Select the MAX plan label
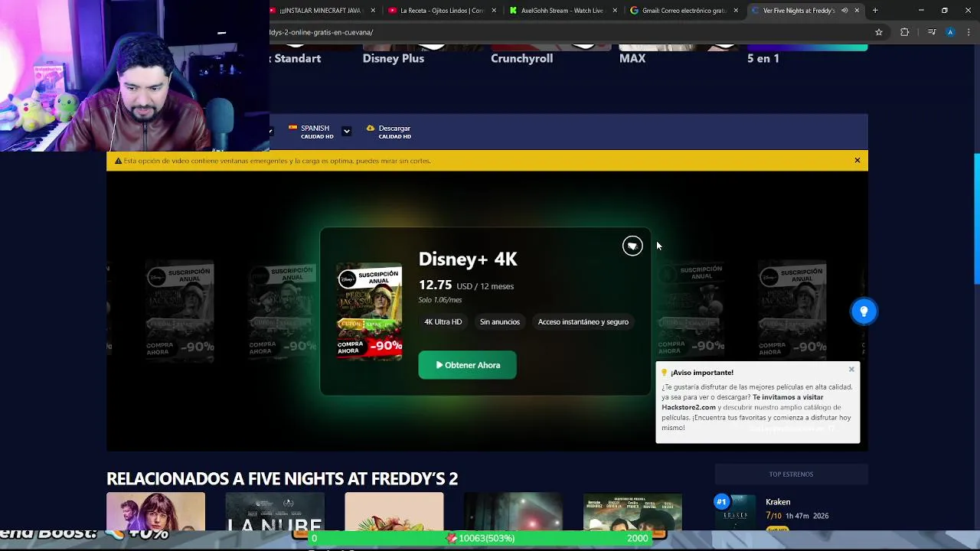 [x=632, y=58]
